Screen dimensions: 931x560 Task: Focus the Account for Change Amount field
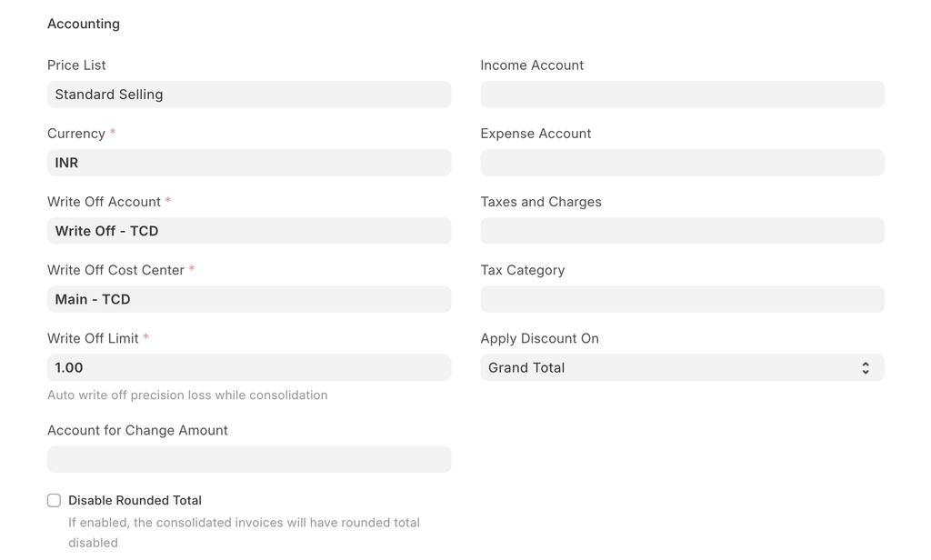pyautogui.click(x=249, y=459)
